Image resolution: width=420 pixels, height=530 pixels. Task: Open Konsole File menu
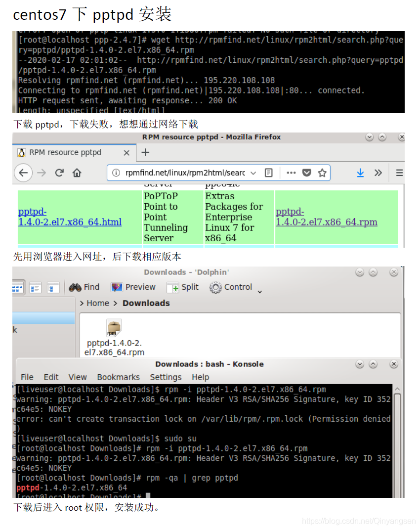[x=27, y=377]
